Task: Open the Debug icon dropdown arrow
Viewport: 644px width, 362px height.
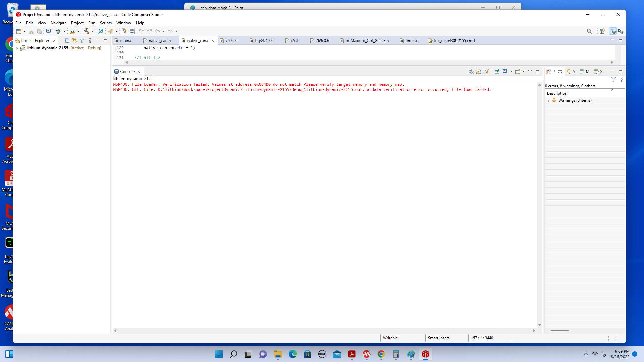Action: 64,31
